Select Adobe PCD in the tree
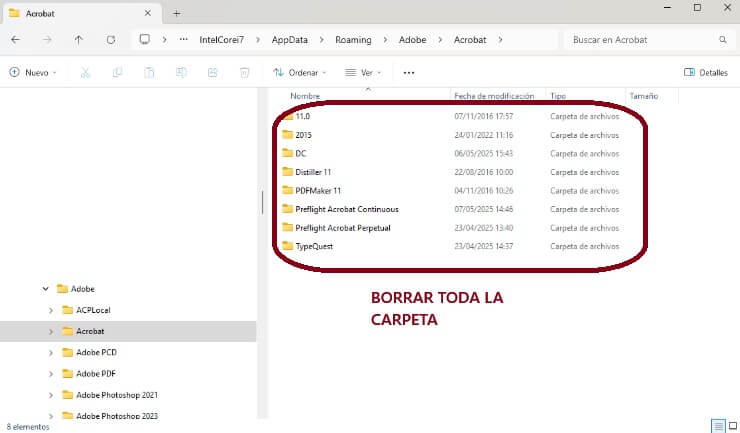The image size is (740, 433). pos(96,353)
